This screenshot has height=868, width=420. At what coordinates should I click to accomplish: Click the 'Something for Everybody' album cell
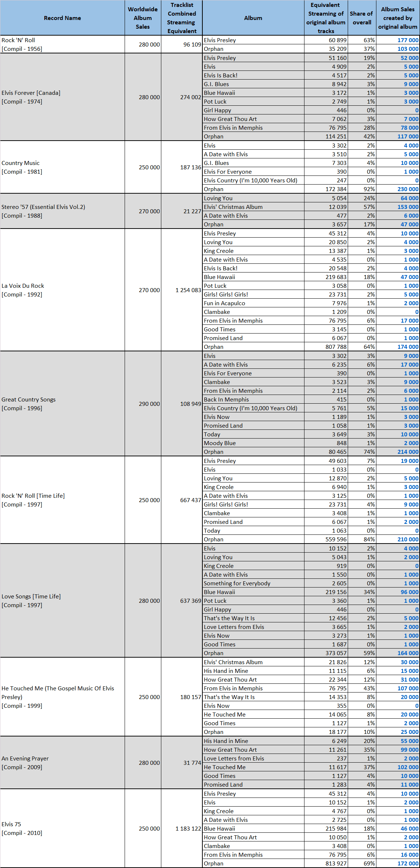(253, 583)
